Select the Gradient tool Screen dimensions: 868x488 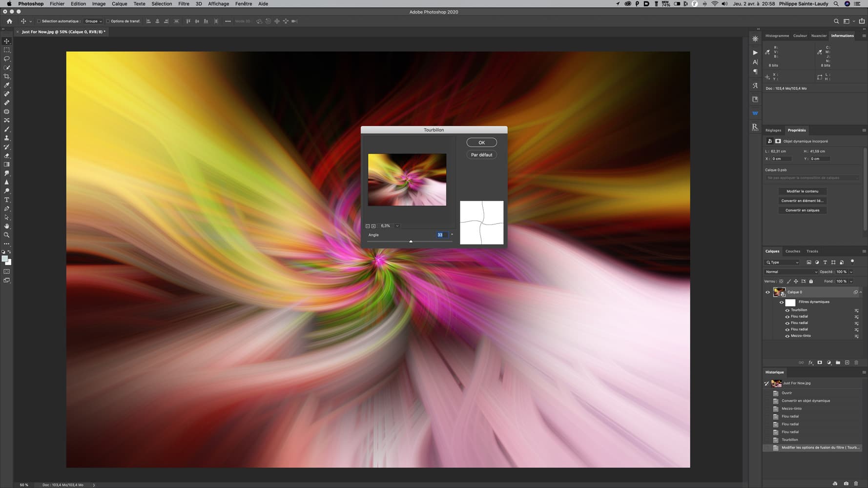click(x=7, y=164)
